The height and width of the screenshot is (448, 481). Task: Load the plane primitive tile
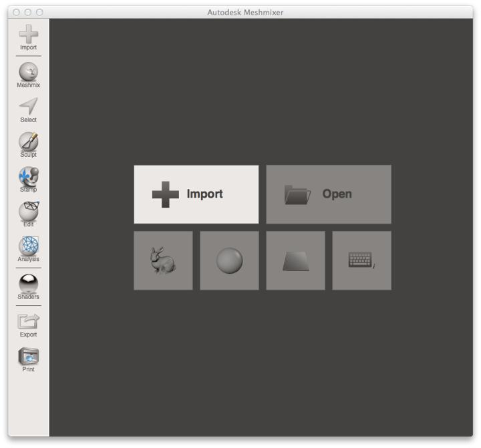(295, 260)
